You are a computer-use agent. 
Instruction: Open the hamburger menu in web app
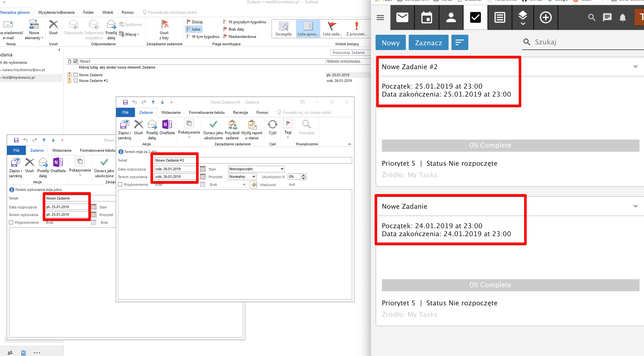click(x=380, y=18)
